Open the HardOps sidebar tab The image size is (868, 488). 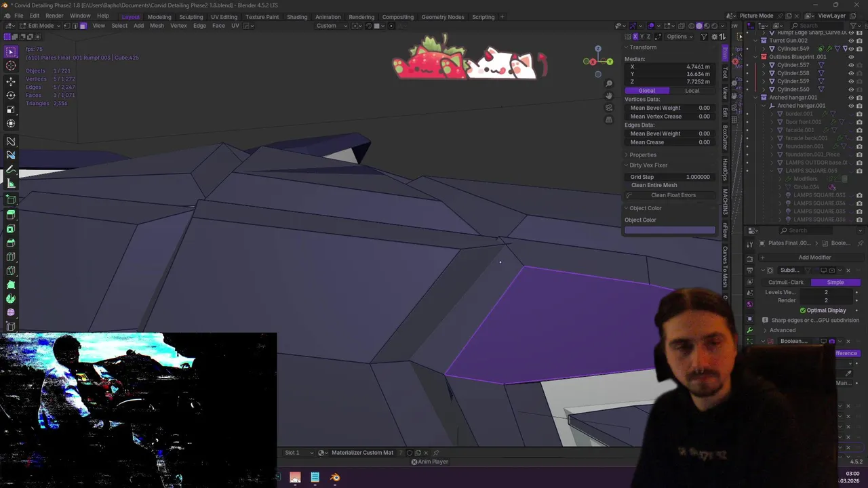[x=725, y=169]
